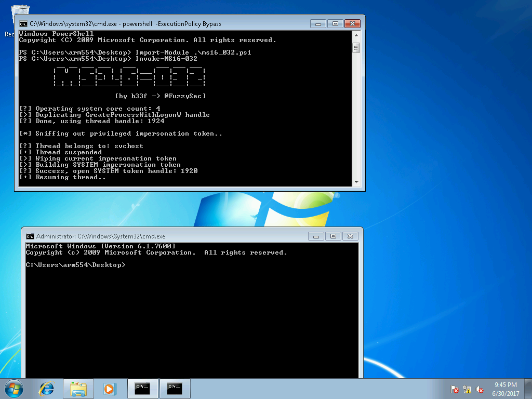Click the muted volume tray icon
532x399 pixels.
(x=480, y=390)
